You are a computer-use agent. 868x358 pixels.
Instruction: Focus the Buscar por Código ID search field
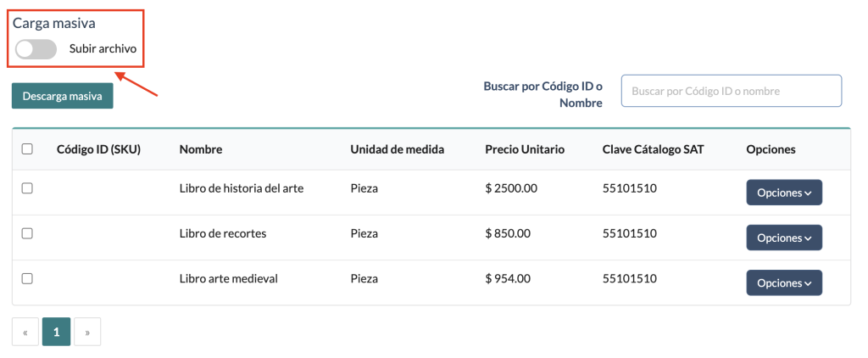click(x=731, y=91)
